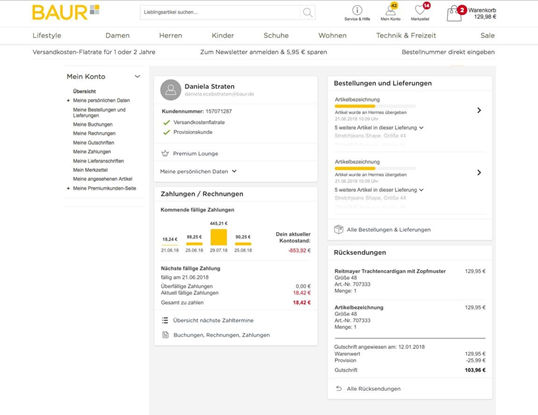Select Meine Lieferanschriften in sidebar
538x415 pixels.
tap(98, 161)
